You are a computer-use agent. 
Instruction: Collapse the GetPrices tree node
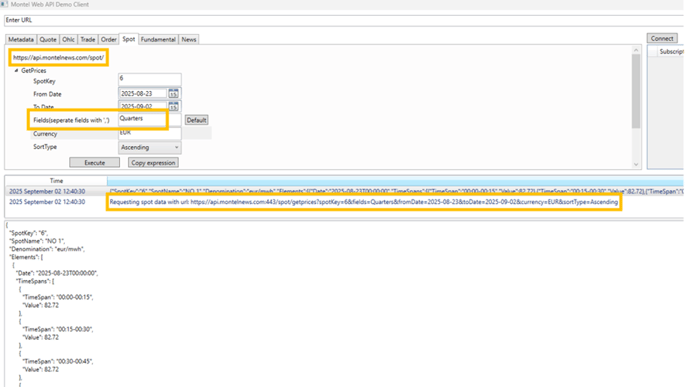coord(16,70)
